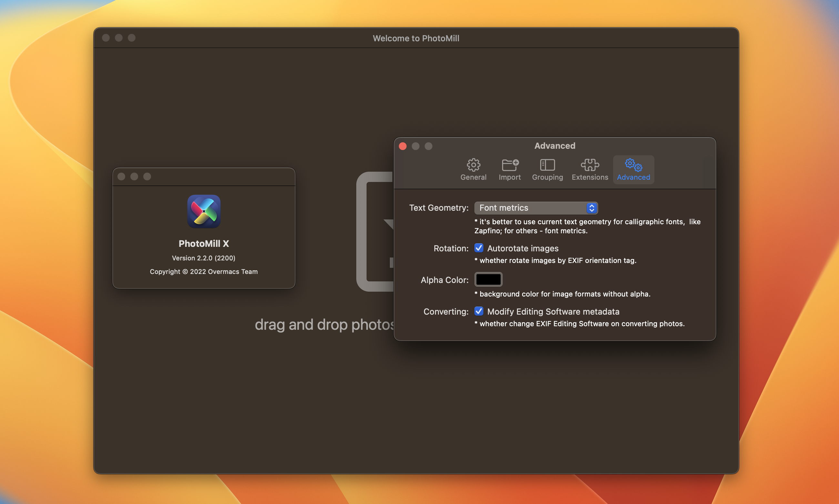Click the drag and drop photos text
The image size is (839, 504).
tap(324, 325)
